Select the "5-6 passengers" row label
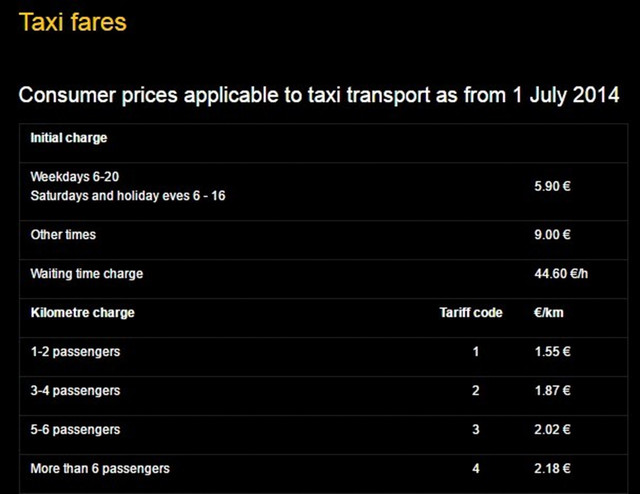The height and width of the screenshot is (494, 640). point(75,430)
